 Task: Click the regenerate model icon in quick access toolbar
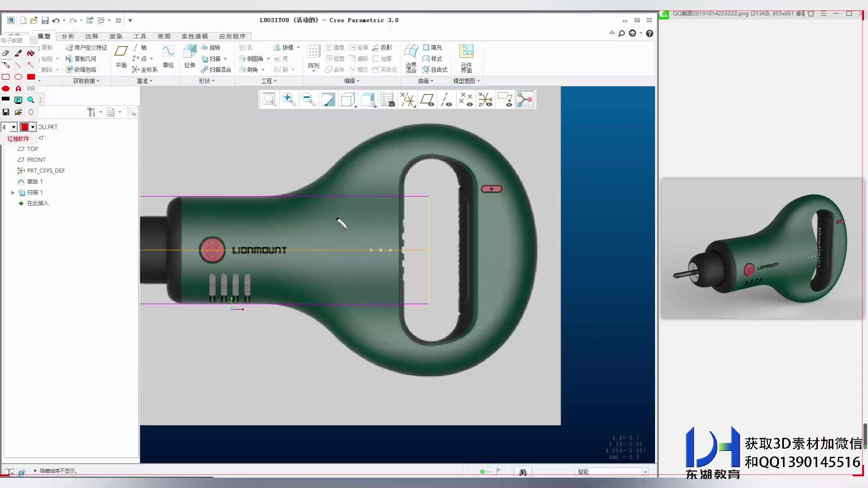click(x=90, y=20)
